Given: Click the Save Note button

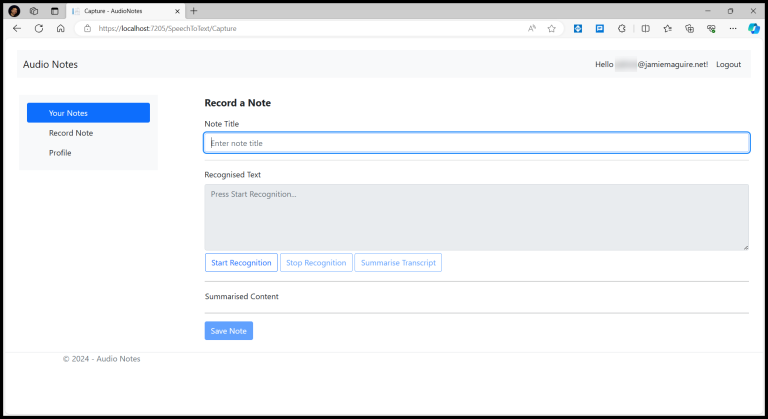Looking at the screenshot, I should pos(229,331).
